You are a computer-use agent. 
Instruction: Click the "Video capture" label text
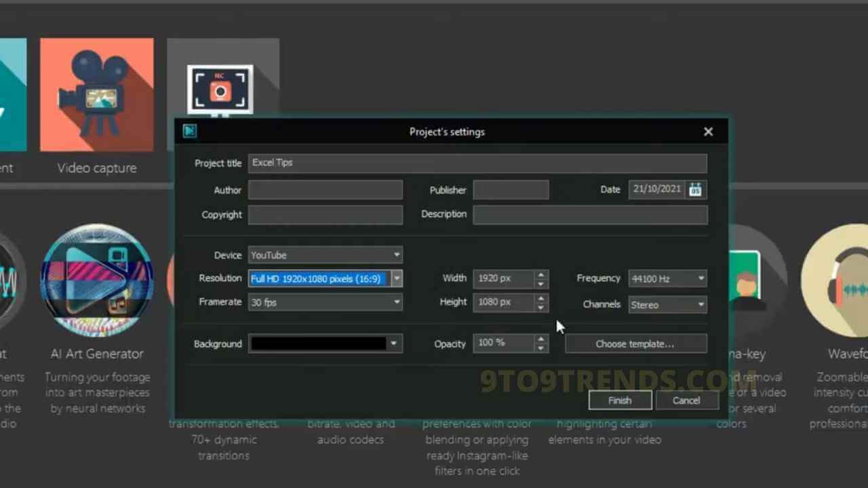pos(97,168)
